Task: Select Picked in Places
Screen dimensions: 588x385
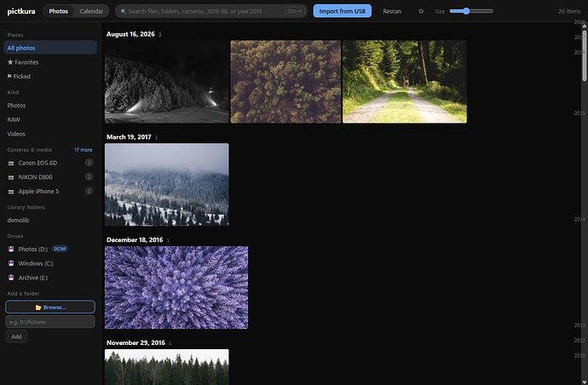Action: tap(50, 77)
